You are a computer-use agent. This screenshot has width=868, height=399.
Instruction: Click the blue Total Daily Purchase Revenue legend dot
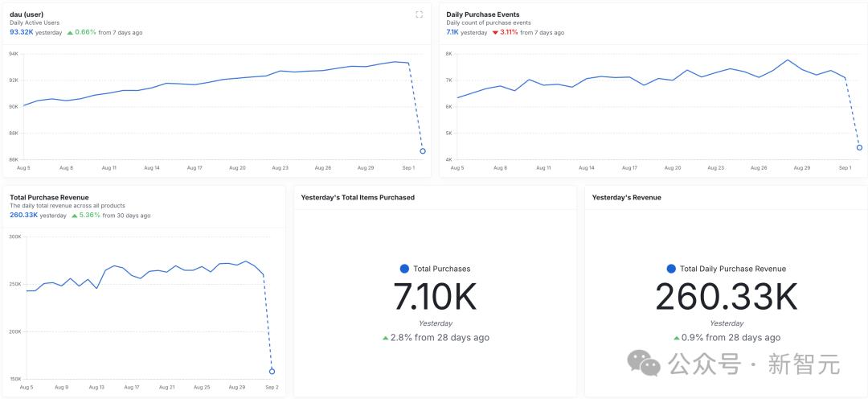671,269
